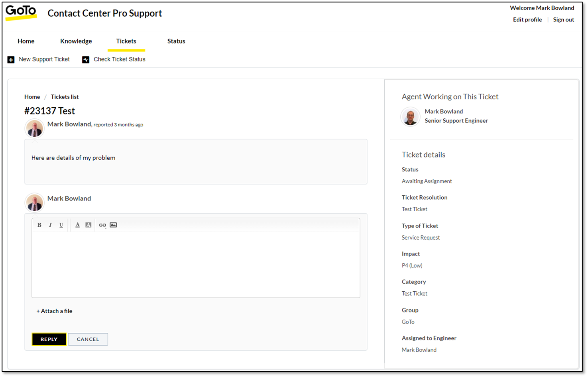Viewport: 588px width, 377px height.
Task: Click the GoTo logo
Action: coord(21,12)
